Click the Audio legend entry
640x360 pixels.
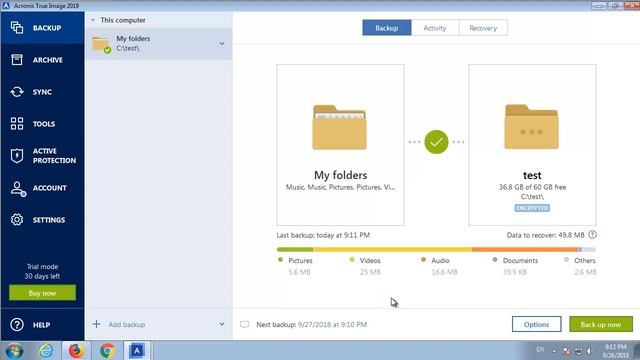coord(439,266)
